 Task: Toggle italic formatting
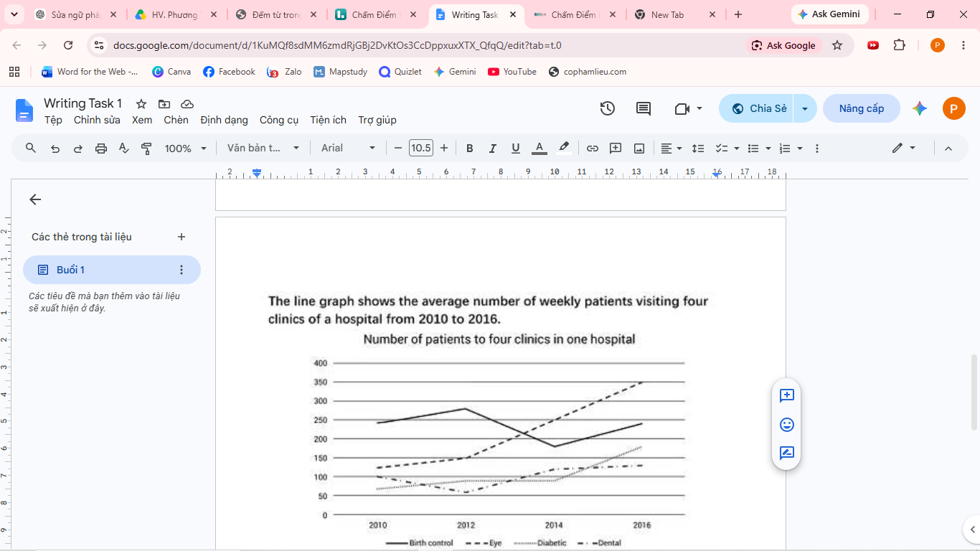[x=493, y=149]
